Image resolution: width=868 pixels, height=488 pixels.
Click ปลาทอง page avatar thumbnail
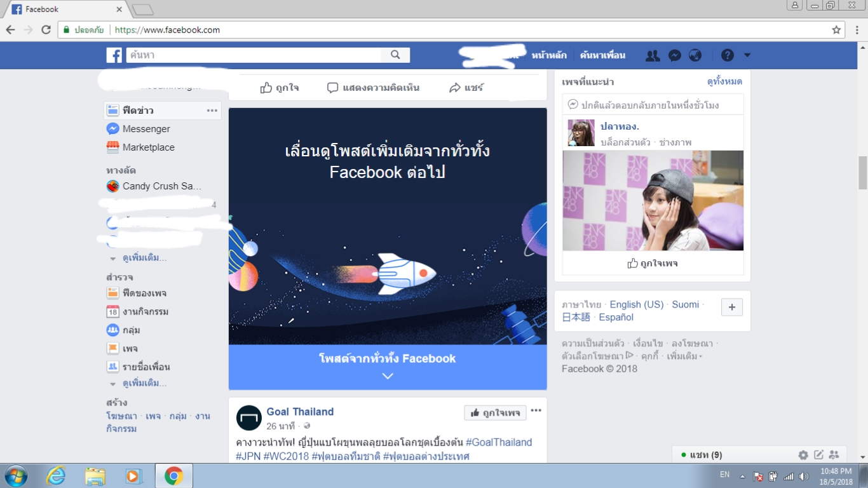coord(581,133)
